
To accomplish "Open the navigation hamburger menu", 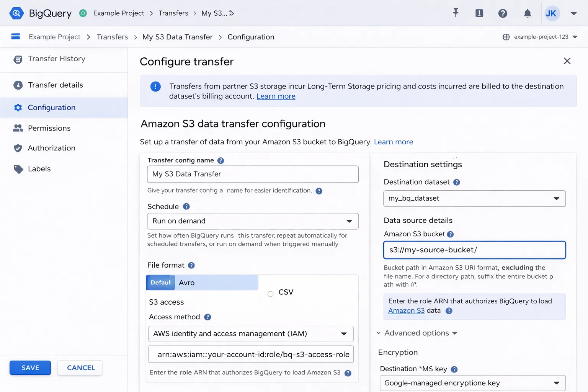I will (15, 36).
